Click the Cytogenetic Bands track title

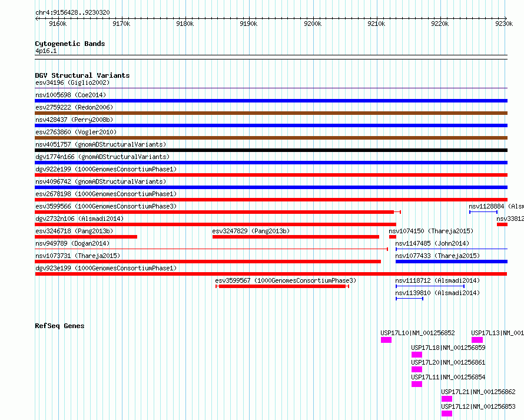click(x=70, y=44)
